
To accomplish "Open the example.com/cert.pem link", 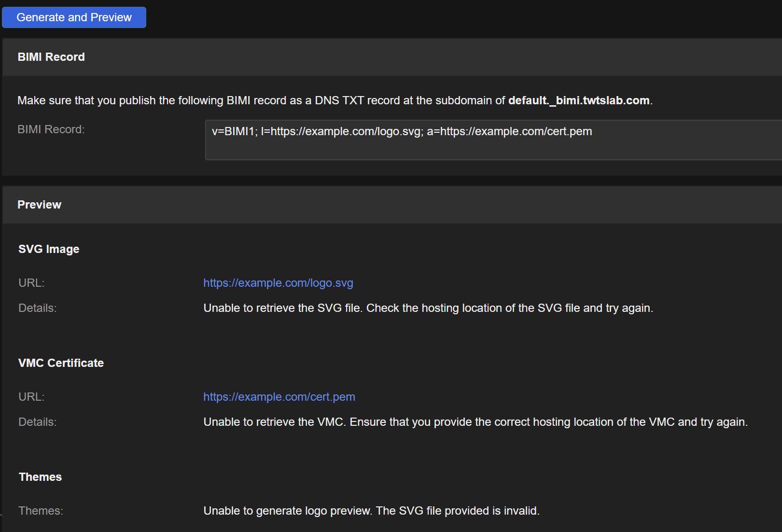I will coord(279,397).
